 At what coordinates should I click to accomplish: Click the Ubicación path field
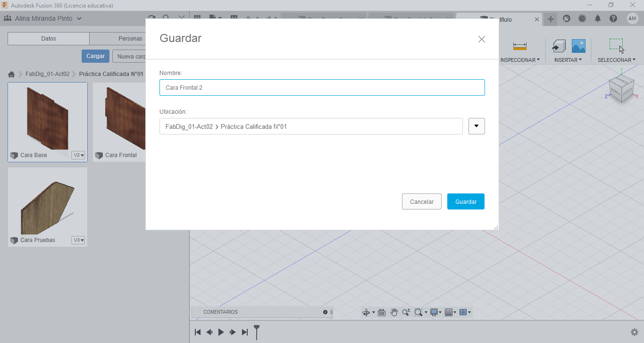pos(311,126)
